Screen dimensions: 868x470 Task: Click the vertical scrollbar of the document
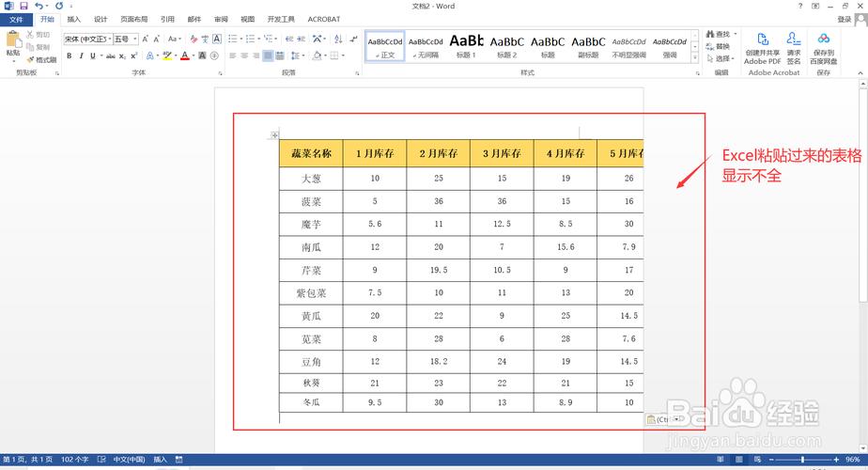click(x=862, y=196)
